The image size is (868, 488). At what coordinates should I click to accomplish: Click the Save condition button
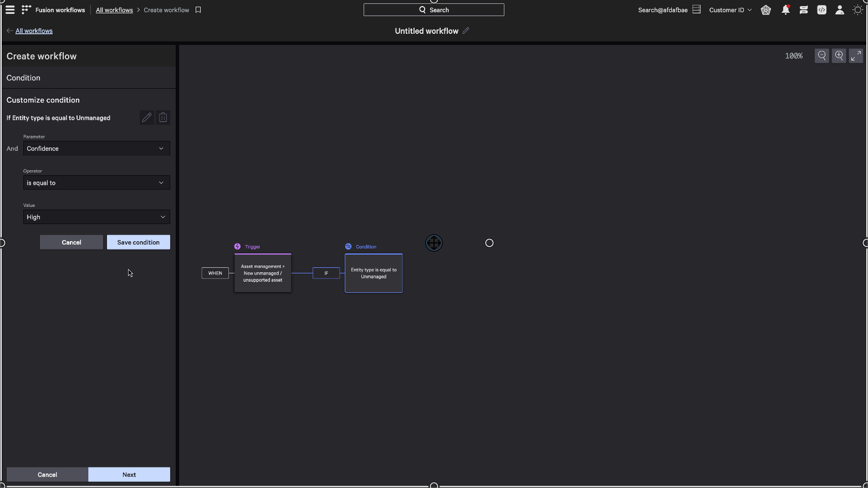pyautogui.click(x=139, y=242)
